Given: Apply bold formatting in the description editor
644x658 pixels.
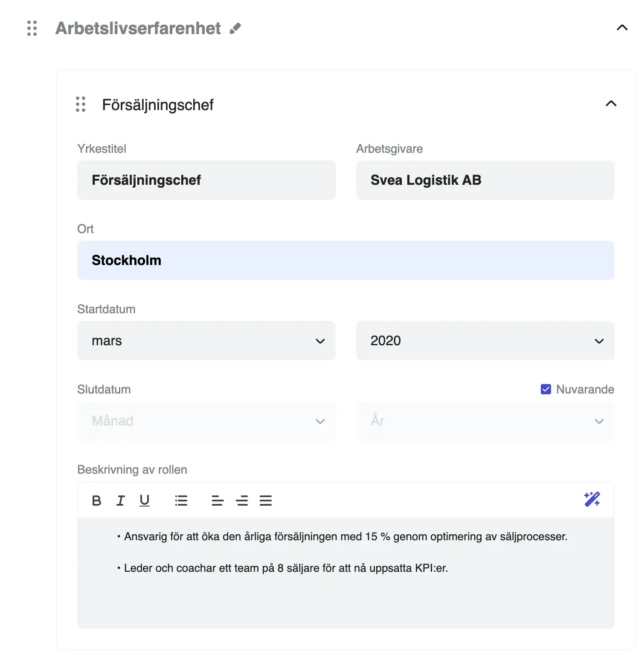Looking at the screenshot, I should pos(96,500).
